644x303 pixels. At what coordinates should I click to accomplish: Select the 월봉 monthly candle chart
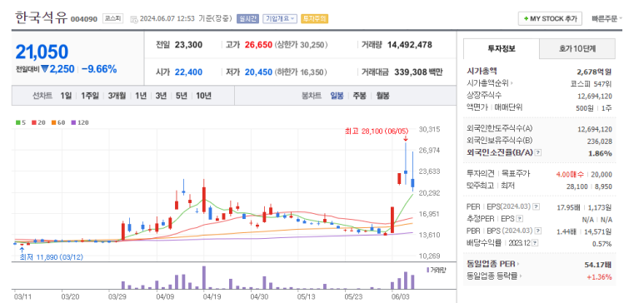(x=382, y=96)
